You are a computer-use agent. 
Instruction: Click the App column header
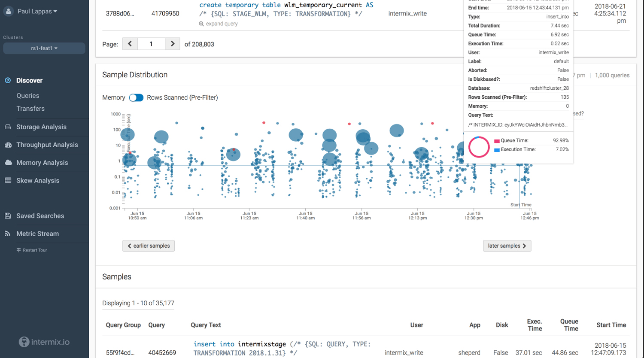475,325
